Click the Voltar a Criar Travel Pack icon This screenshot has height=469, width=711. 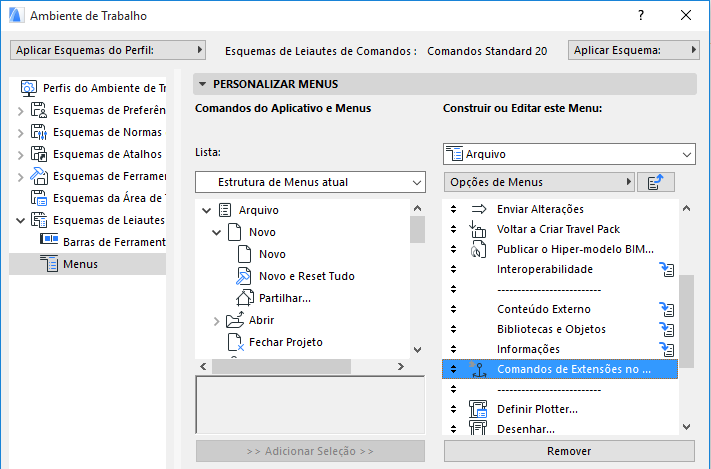coord(478,229)
